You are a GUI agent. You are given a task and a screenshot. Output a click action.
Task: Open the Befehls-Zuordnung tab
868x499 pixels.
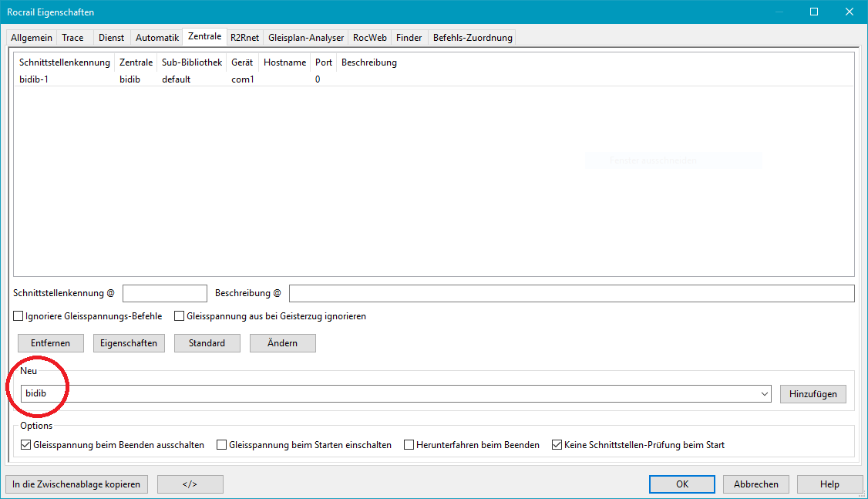click(472, 38)
